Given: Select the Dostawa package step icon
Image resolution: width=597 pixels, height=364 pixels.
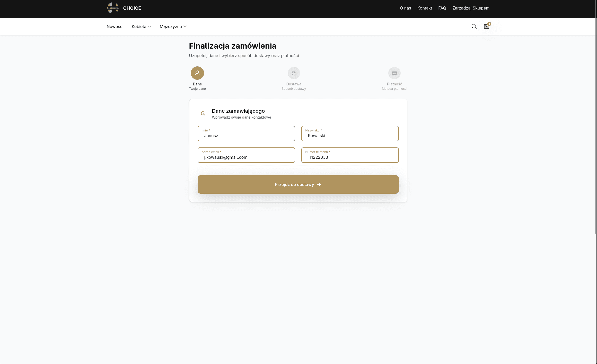Looking at the screenshot, I should click(x=294, y=73).
